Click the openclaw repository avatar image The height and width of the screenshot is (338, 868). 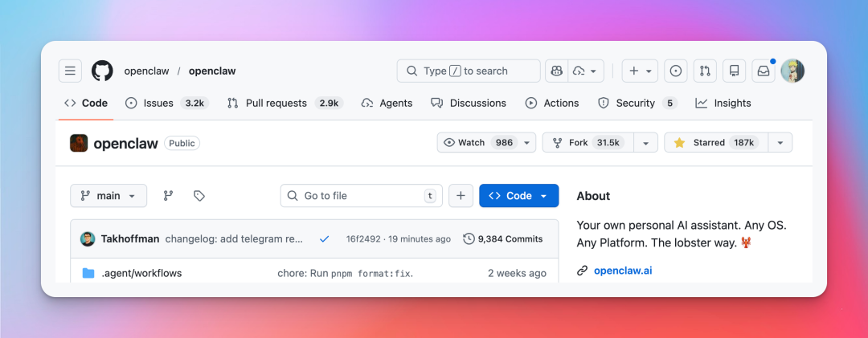[79, 143]
